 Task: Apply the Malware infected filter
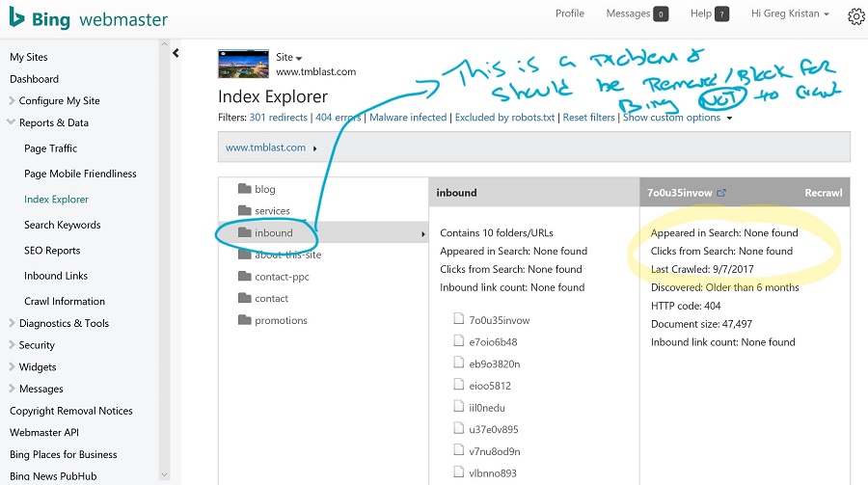pos(408,118)
